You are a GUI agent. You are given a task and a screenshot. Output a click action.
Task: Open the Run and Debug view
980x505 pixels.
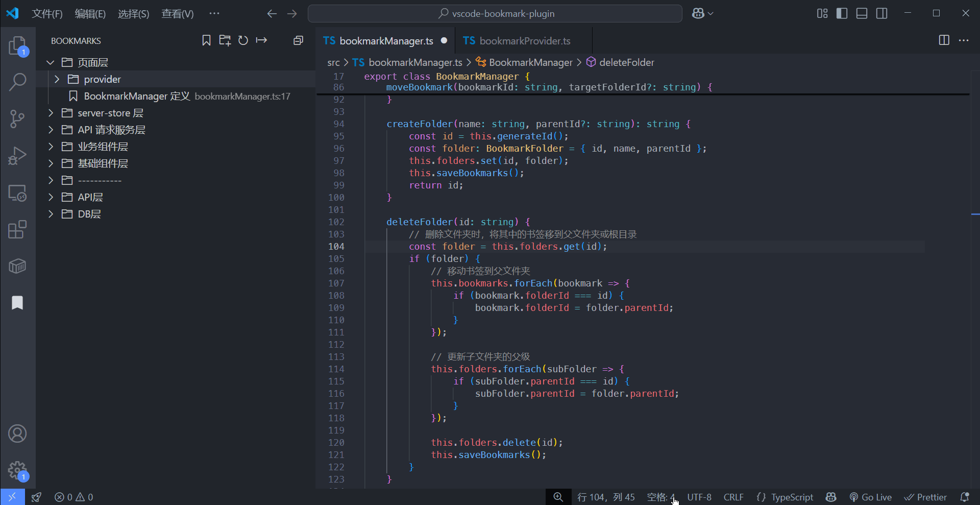tap(18, 156)
